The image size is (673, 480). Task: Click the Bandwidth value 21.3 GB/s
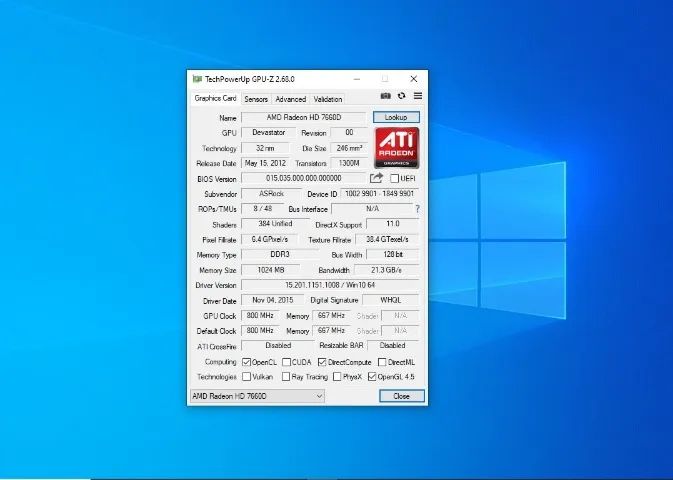(386, 270)
